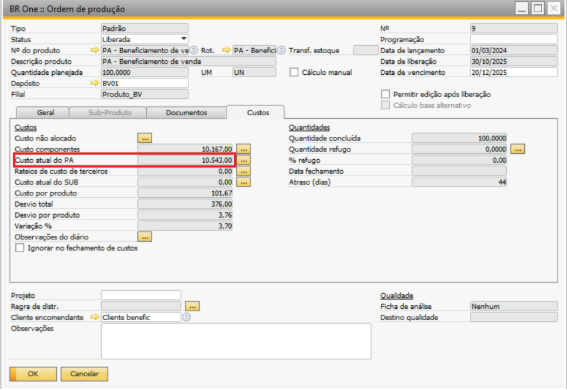Click the Custo atual do PA value 10.543,00

pyautogui.click(x=185, y=160)
